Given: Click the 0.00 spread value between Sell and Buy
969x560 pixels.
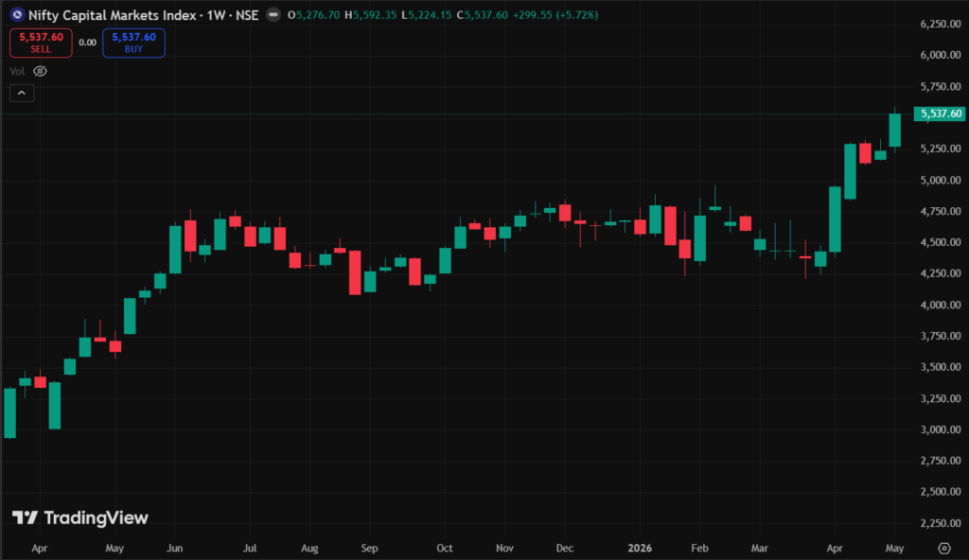Looking at the screenshot, I should coord(87,43).
